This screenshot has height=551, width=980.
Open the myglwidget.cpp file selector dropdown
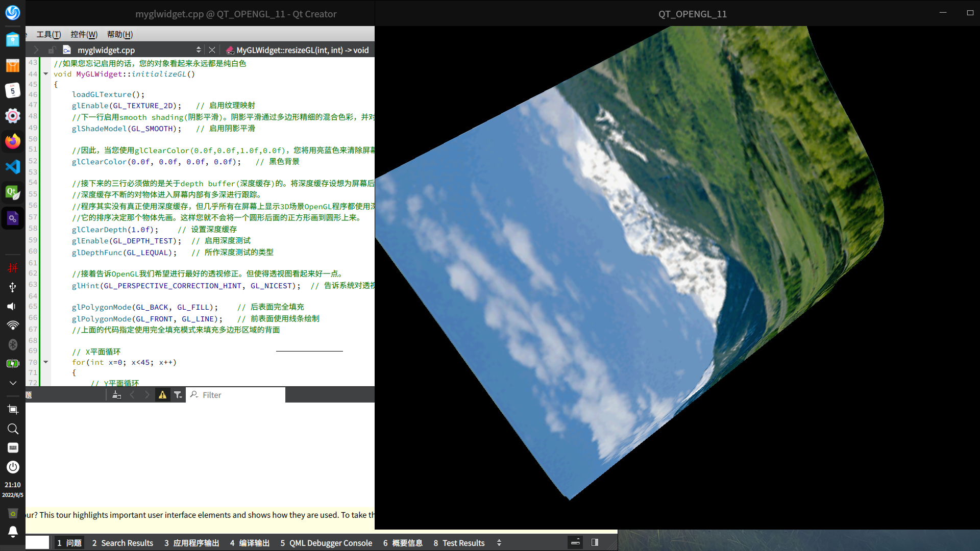pyautogui.click(x=199, y=50)
